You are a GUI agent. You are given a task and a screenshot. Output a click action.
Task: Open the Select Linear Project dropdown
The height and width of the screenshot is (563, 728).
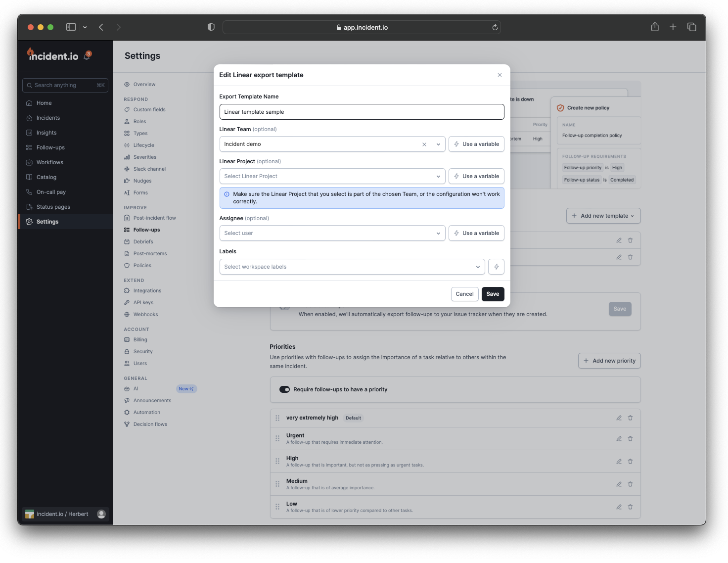332,177
